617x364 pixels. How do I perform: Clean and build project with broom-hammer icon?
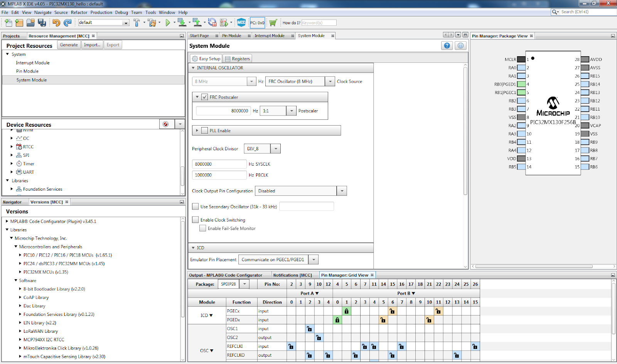152,23
